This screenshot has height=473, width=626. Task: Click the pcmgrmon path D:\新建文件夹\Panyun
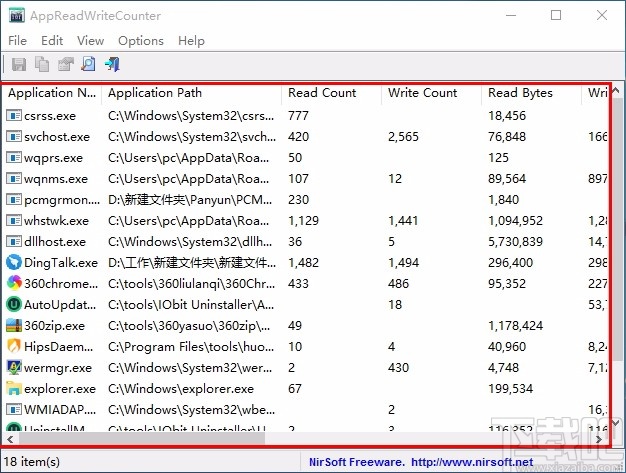click(190, 200)
